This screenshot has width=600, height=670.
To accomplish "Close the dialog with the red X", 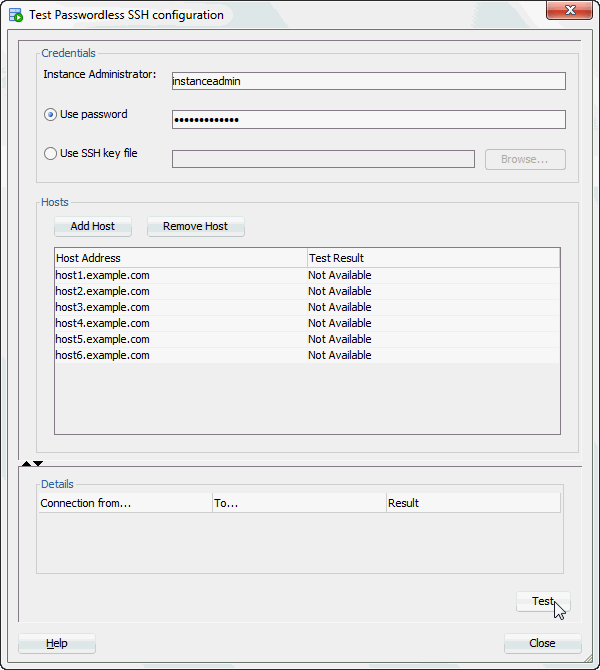I will click(569, 10).
